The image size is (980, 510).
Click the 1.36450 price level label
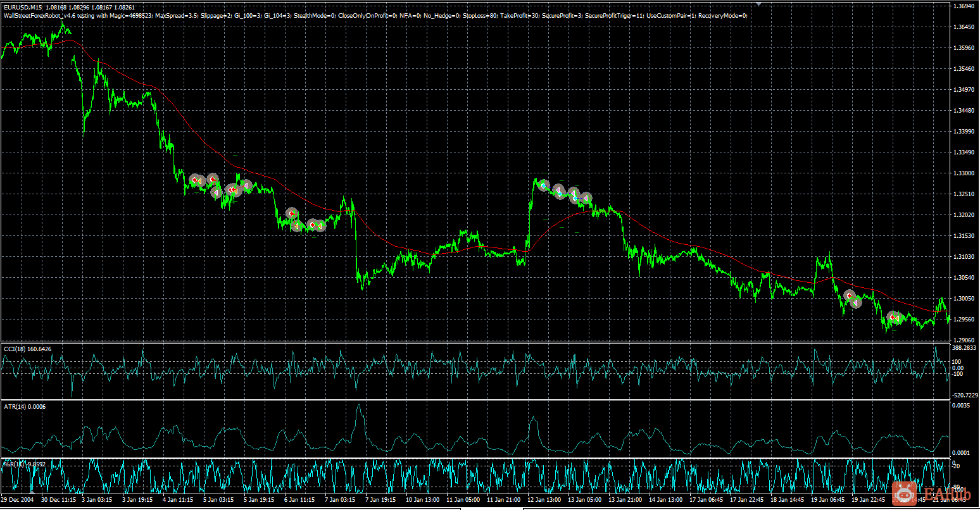(962, 27)
